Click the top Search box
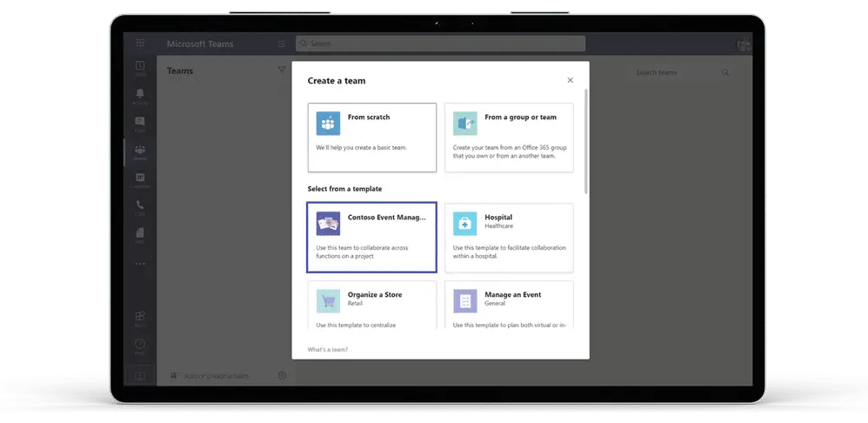The width and height of the screenshot is (868, 423). [440, 44]
